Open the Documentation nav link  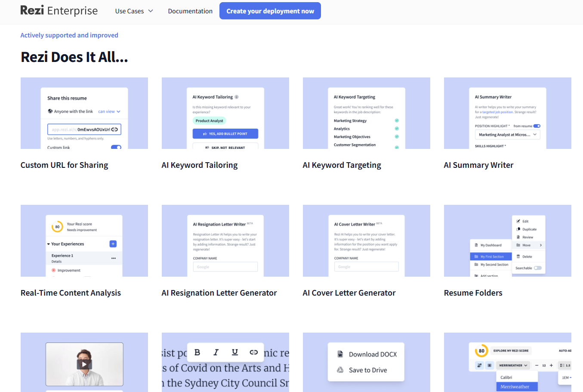(x=190, y=11)
